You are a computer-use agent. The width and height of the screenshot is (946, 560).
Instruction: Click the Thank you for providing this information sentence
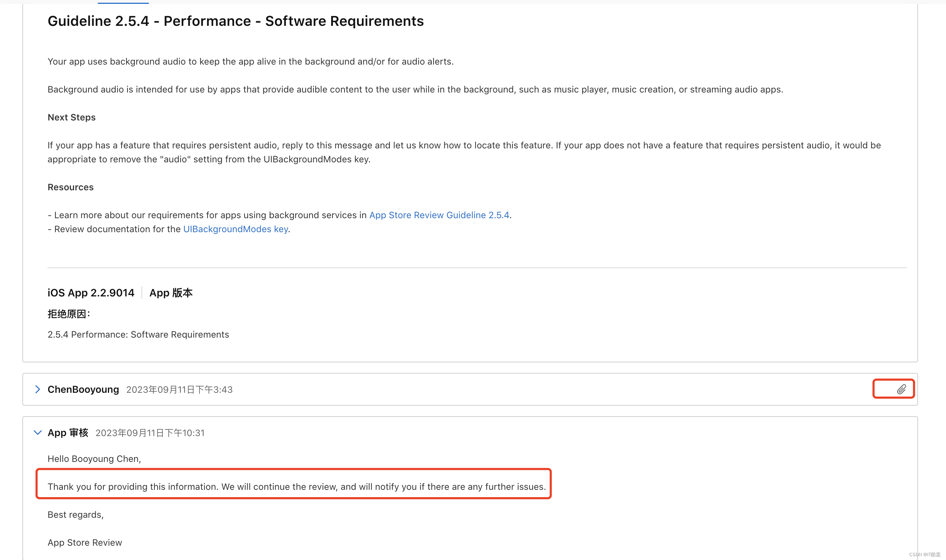click(x=297, y=487)
